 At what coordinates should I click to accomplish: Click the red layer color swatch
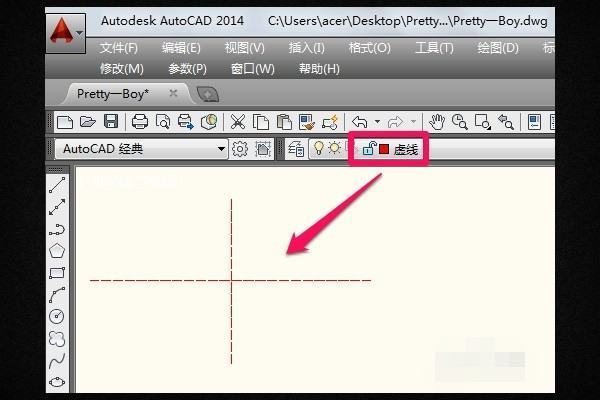pyautogui.click(x=384, y=149)
